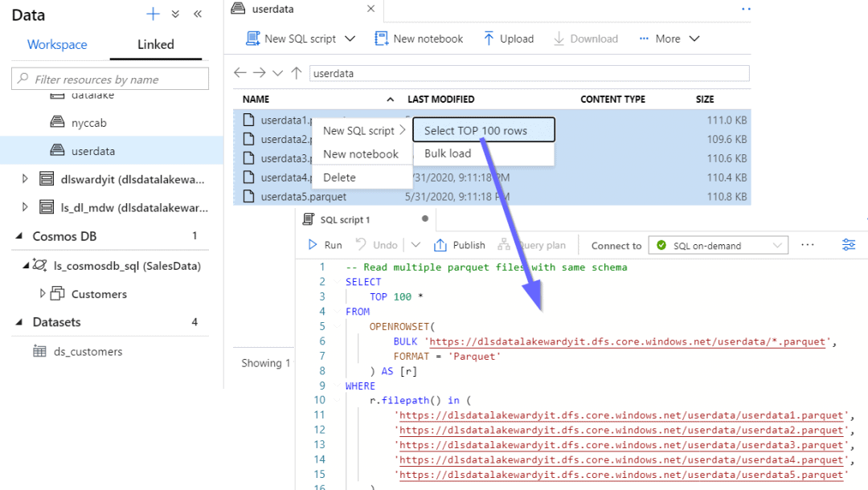Click the Filter resources by name field
868x490 pixels.
pyautogui.click(x=110, y=79)
